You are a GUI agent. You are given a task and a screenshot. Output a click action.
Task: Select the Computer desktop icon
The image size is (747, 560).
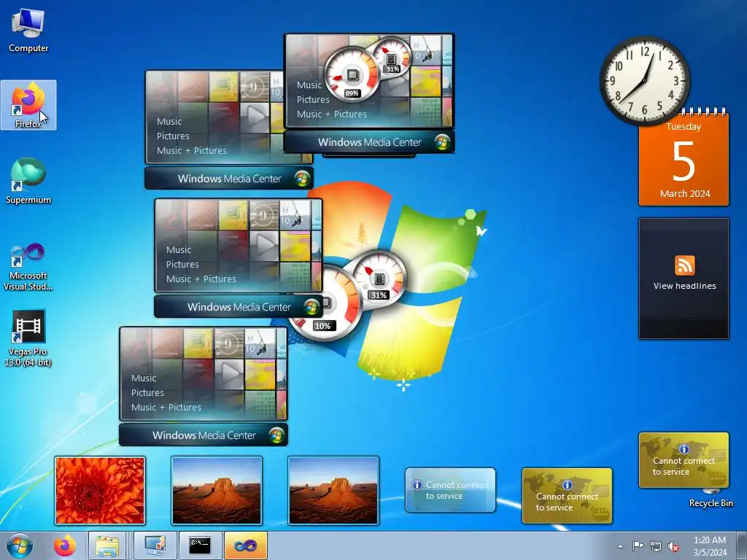tap(28, 31)
